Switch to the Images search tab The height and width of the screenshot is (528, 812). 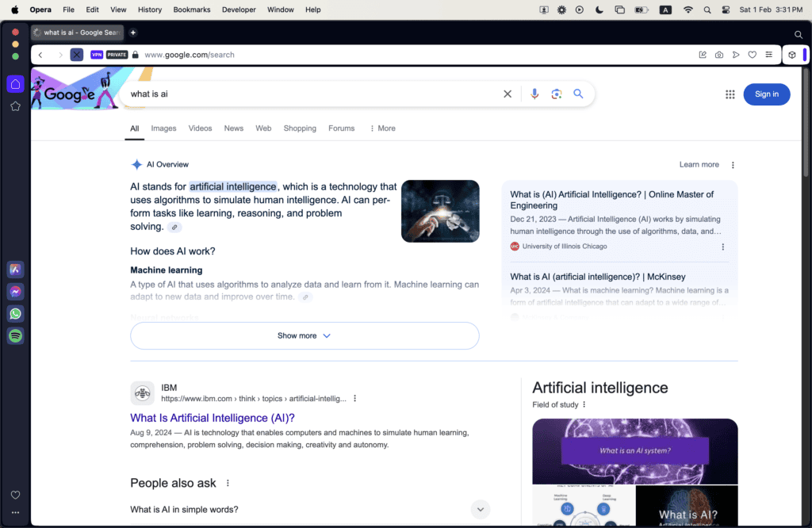(163, 128)
